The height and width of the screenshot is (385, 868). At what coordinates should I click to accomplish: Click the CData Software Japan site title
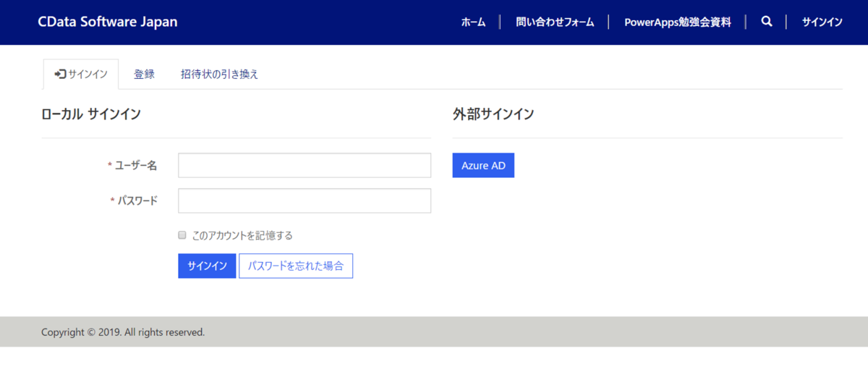[108, 22]
